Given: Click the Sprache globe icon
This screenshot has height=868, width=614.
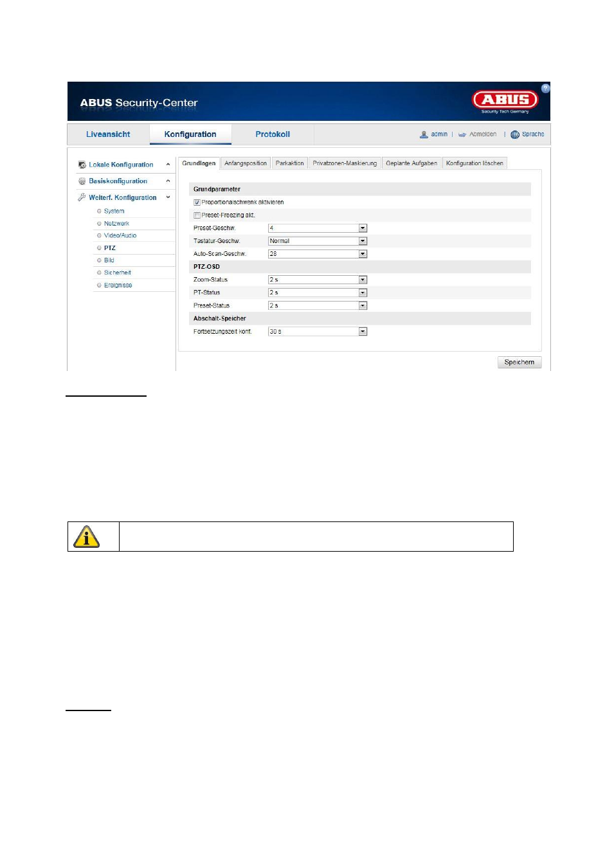Looking at the screenshot, I should 515,134.
